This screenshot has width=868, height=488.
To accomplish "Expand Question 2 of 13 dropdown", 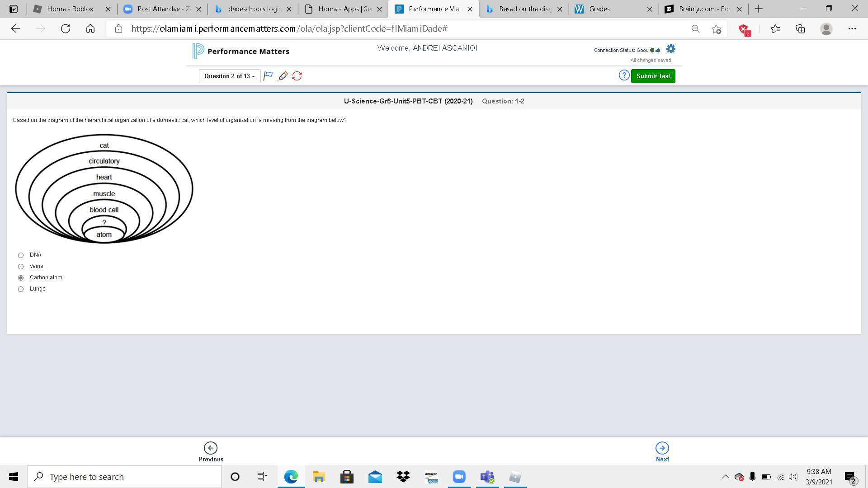I will click(230, 76).
